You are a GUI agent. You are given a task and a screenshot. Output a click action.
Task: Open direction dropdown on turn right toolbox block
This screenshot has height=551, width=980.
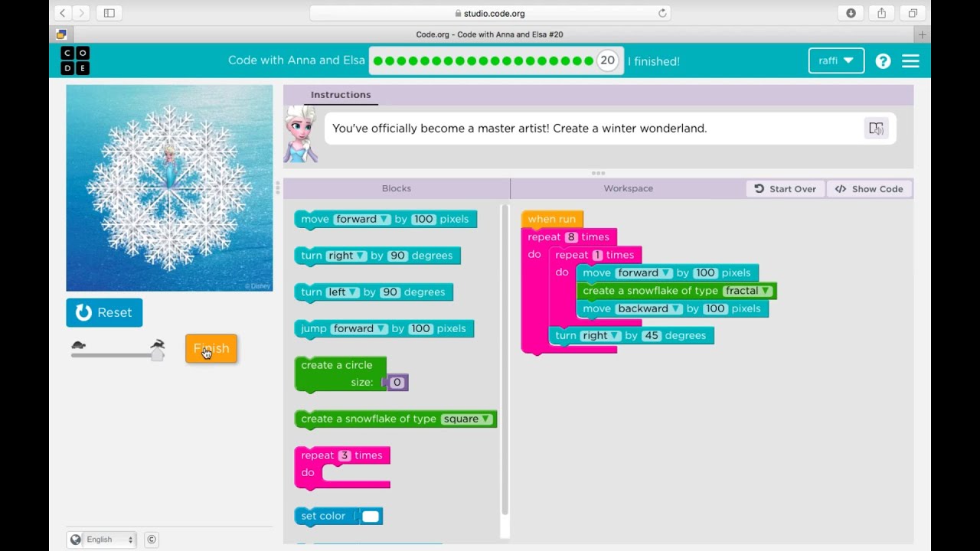[x=347, y=256]
